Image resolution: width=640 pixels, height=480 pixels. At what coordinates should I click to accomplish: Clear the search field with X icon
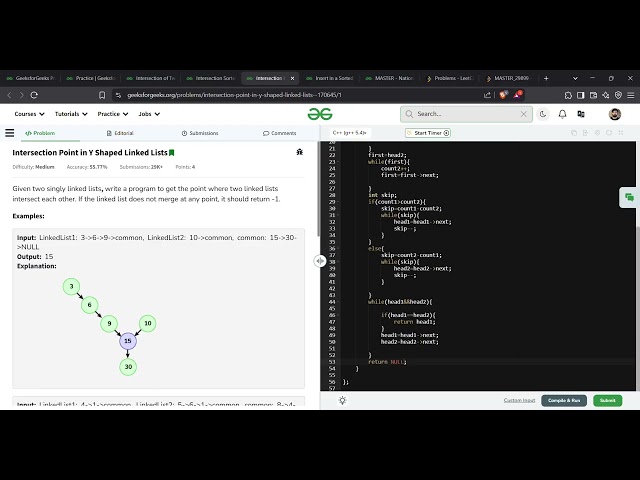[524, 114]
